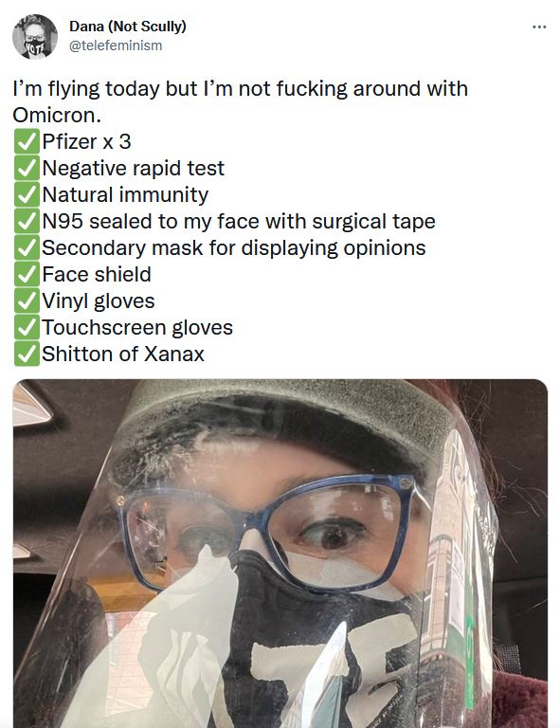The height and width of the screenshot is (728, 560).
Task: Click the green check beside Face shield
Action: click(27, 274)
